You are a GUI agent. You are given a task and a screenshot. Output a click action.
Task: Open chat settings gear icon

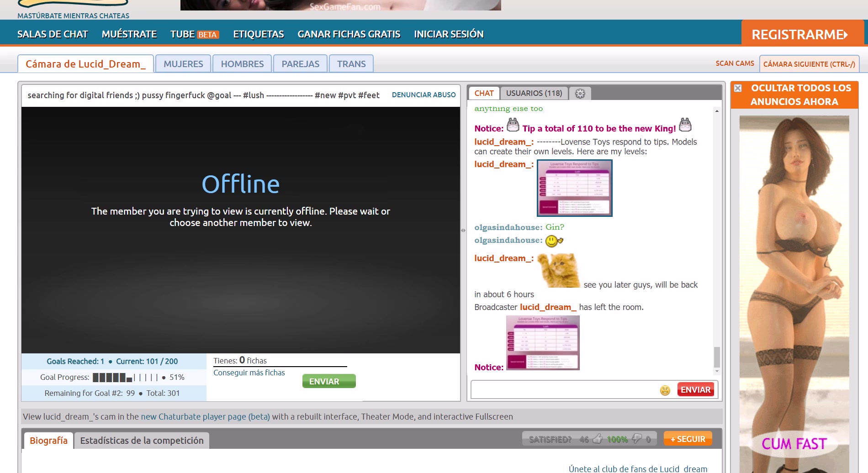[x=580, y=94]
